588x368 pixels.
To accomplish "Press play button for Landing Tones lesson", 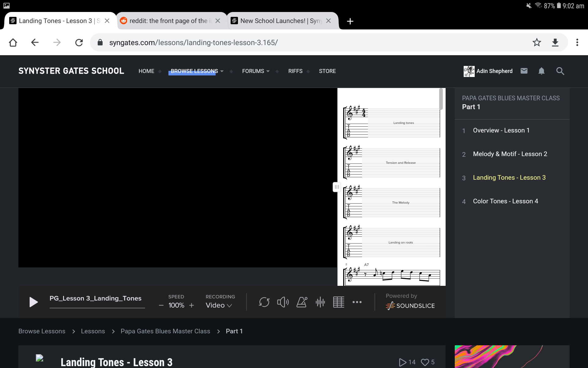I will coord(33,302).
